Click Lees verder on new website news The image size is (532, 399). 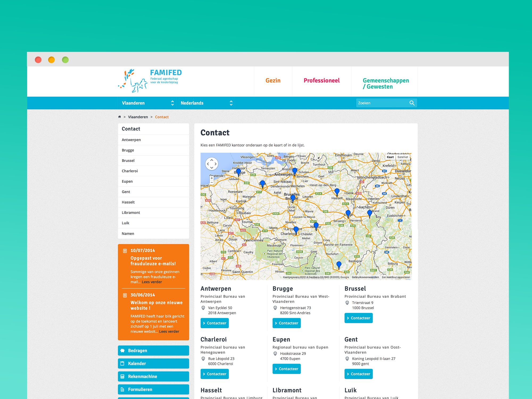click(169, 331)
